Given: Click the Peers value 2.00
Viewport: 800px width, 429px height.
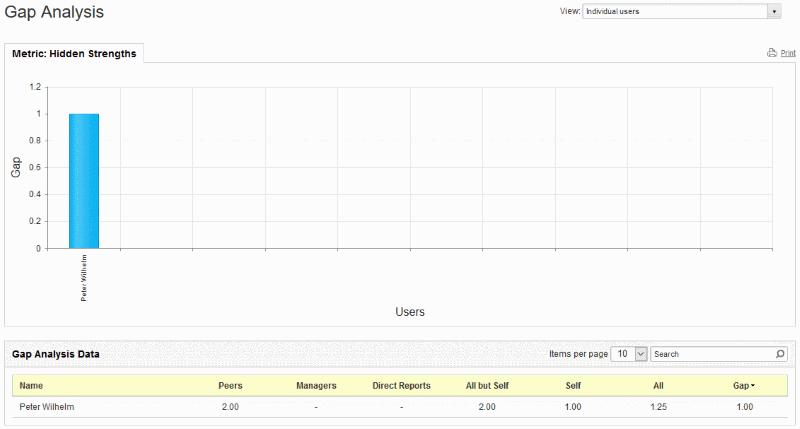Looking at the screenshot, I should [230, 407].
